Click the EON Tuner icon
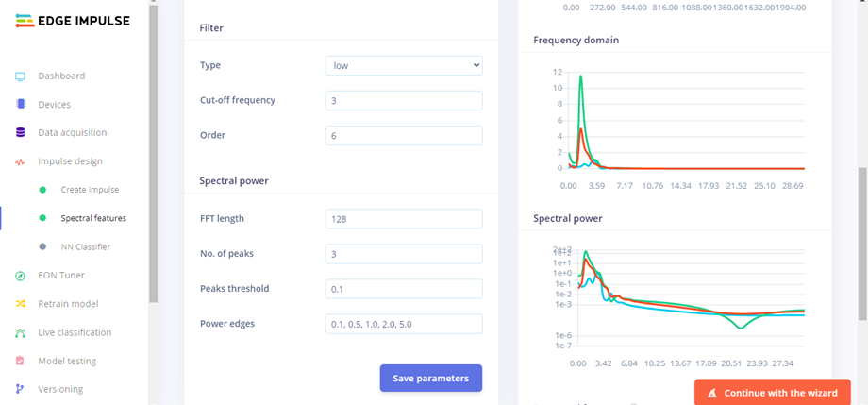Image resolution: width=868 pixels, height=405 pixels. tap(20, 276)
